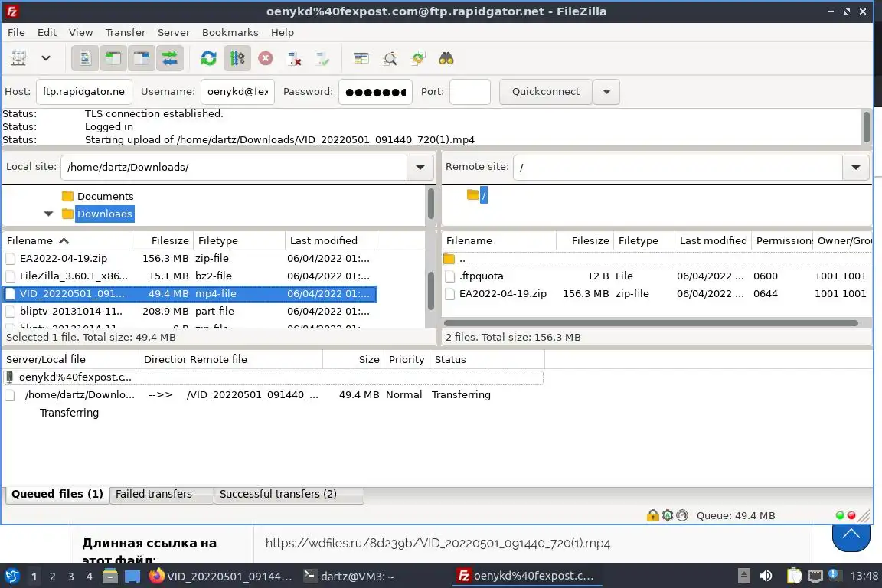Collapse the Downloads folder tree arrow
The width and height of the screenshot is (882, 588).
point(48,214)
